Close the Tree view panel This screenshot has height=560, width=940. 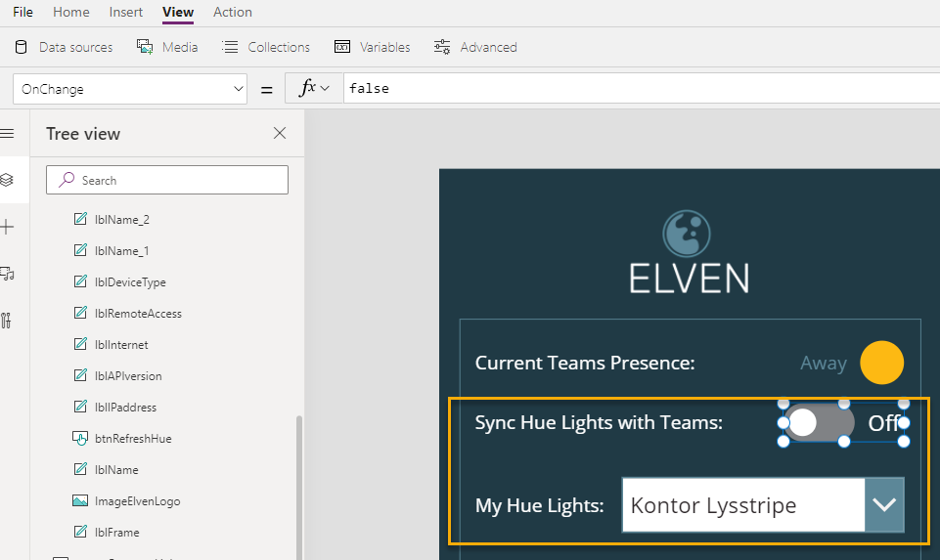click(280, 133)
